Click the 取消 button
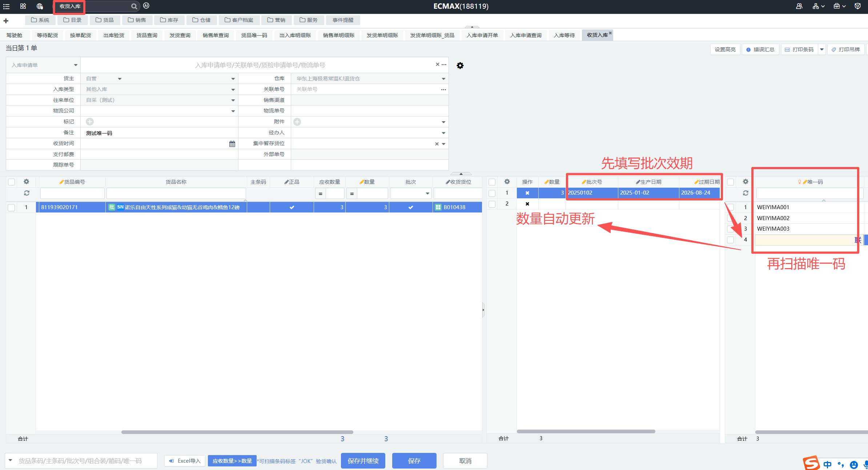868x470 pixels. (x=465, y=461)
